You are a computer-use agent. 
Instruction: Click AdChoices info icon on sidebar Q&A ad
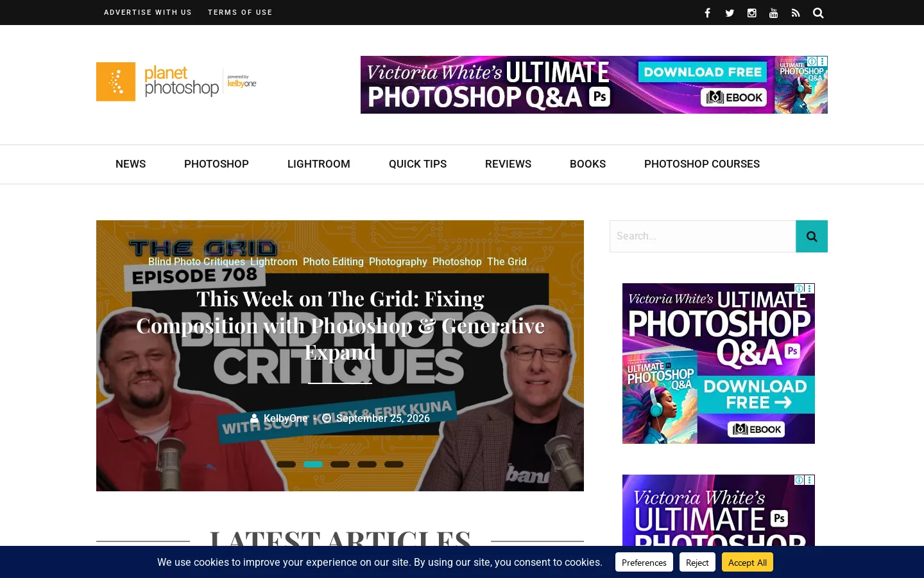[799, 288]
